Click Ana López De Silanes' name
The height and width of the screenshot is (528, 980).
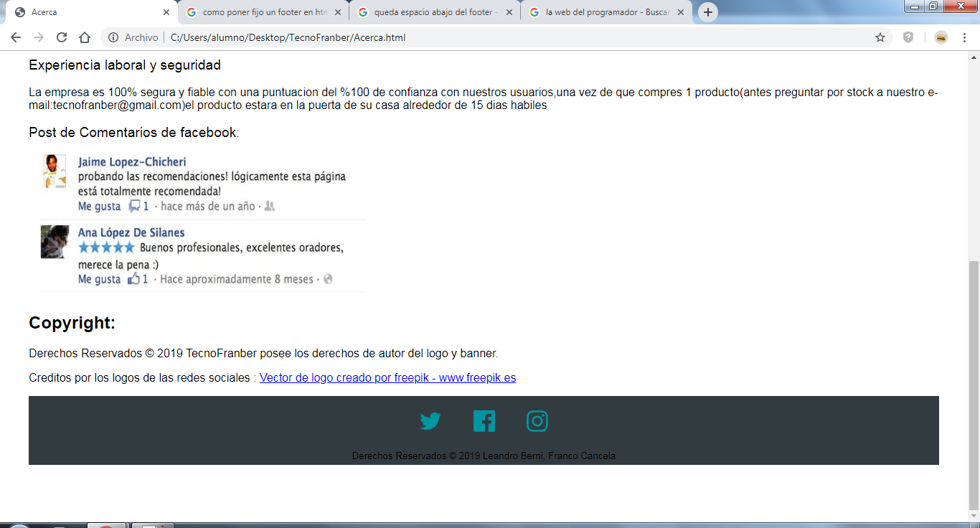(131, 232)
